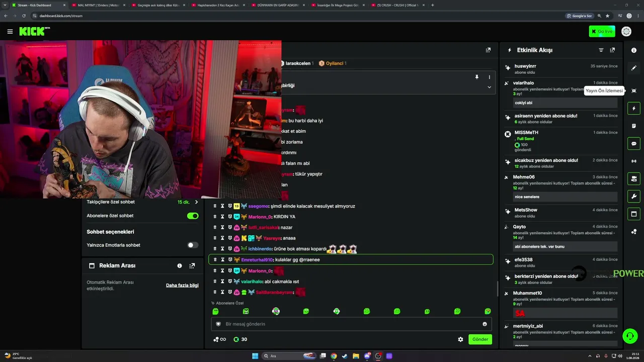The height and width of the screenshot is (362, 644).
Task: Open the emoji picker in message box
Action: [485, 324]
